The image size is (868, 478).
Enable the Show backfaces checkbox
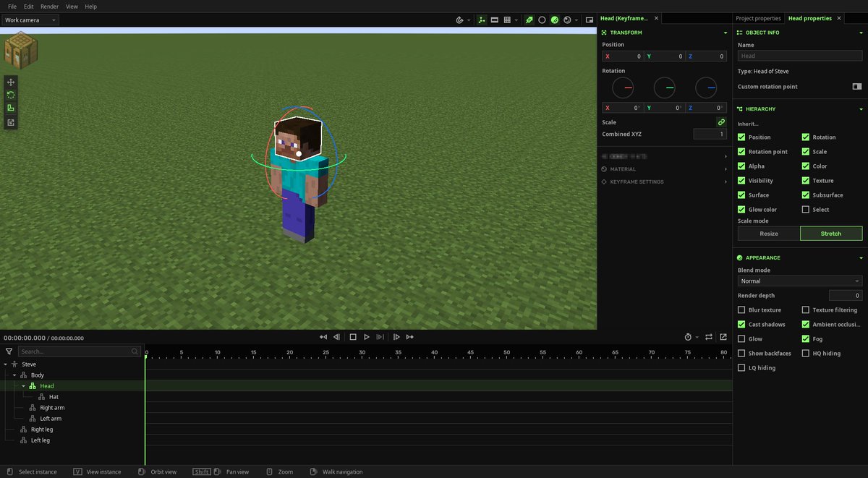point(741,354)
